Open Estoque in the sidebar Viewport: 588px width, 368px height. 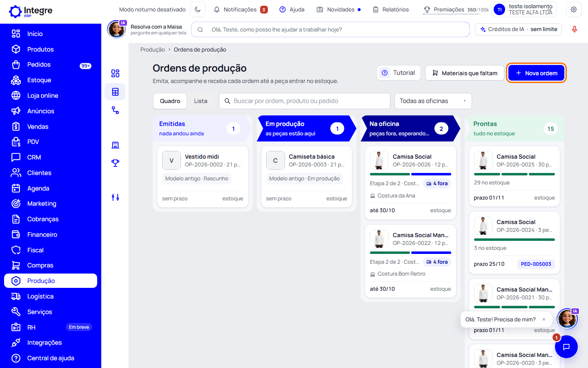click(51, 80)
